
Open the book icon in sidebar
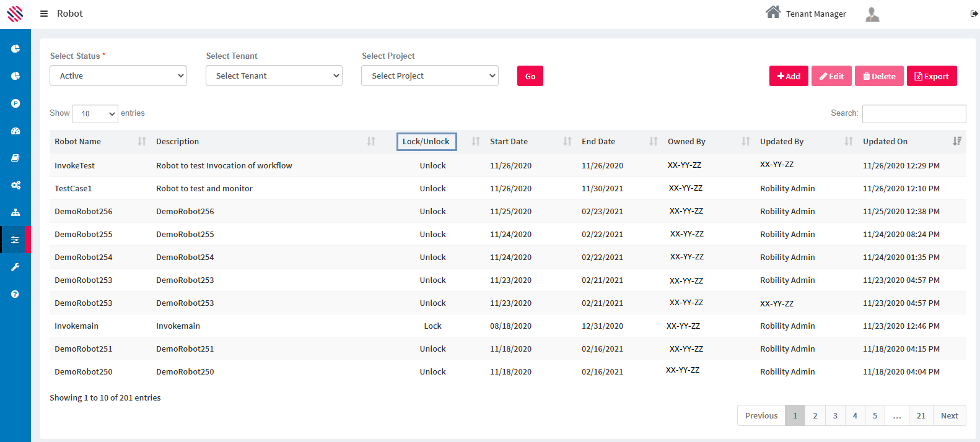tap(15, 158)
